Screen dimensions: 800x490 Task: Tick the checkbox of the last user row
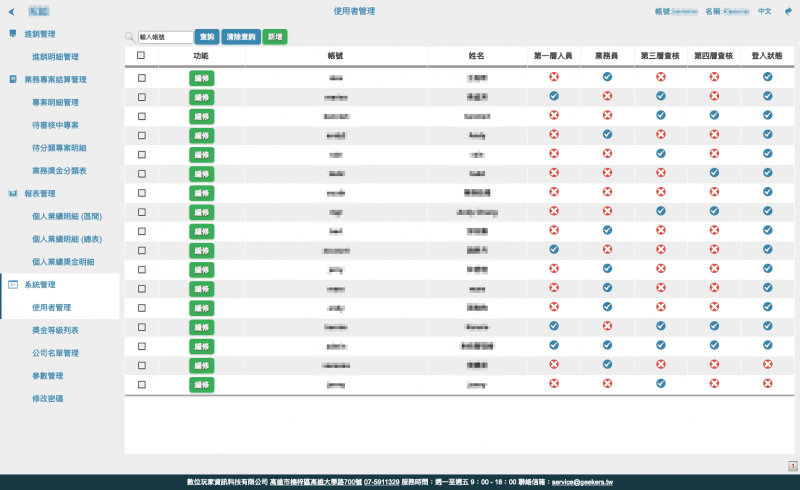tap(142, 385)
